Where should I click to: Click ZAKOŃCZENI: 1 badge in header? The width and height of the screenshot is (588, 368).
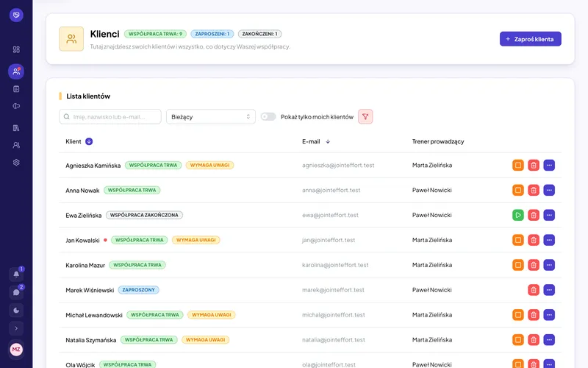click(x=259, y=34)
